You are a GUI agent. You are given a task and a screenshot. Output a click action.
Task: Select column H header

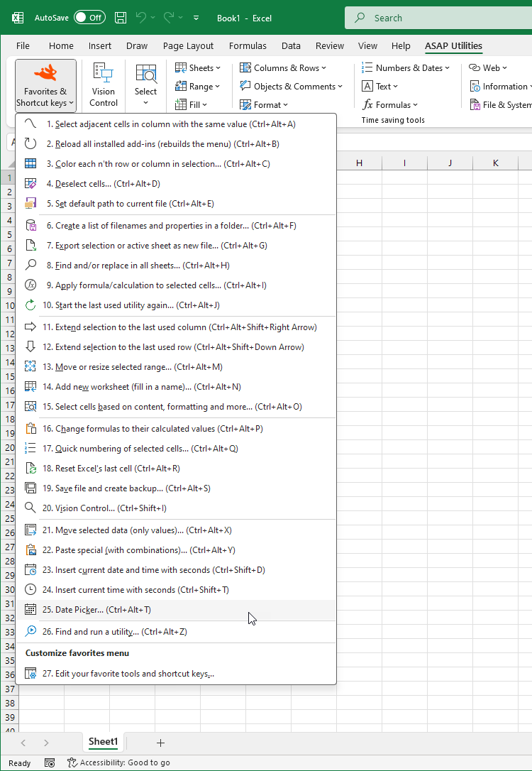click(359, 163)
